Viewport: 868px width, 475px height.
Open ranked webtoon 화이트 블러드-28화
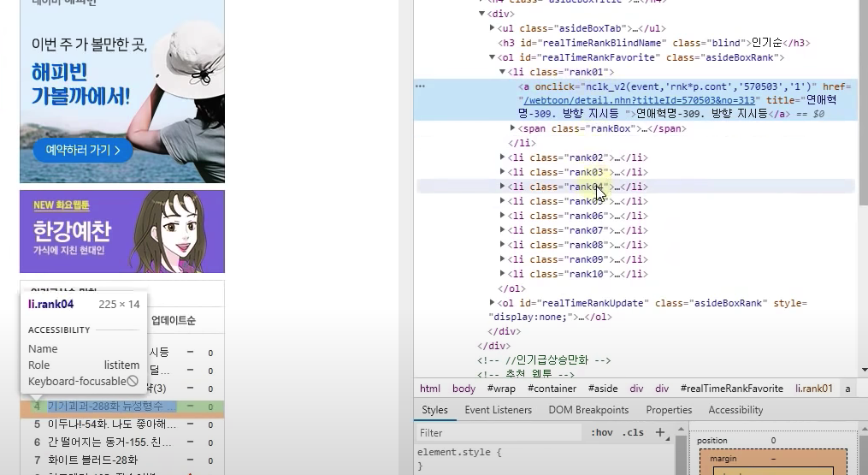pyautogui.click(x=93, y=460)
